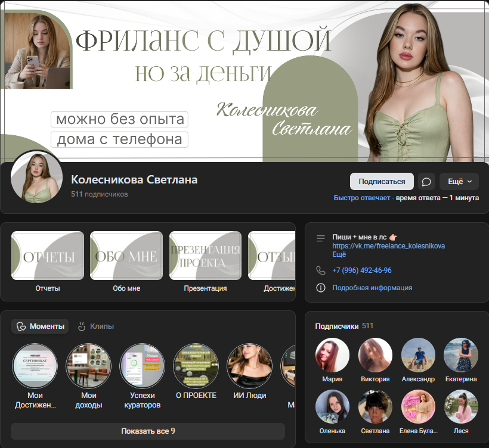
Task: Open the Успехи кураторов moment
Action: pyautogui.click(x=142, y=366)
